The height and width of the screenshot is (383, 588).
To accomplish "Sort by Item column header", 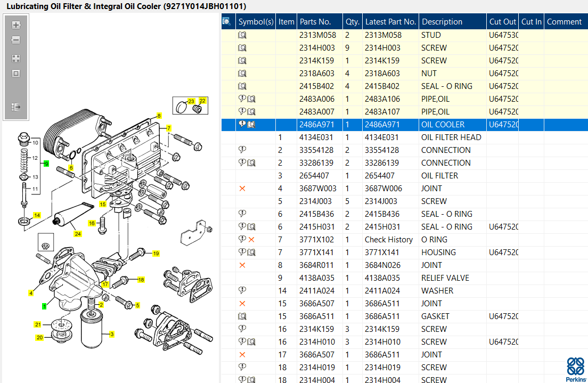I will click(286, 22).
